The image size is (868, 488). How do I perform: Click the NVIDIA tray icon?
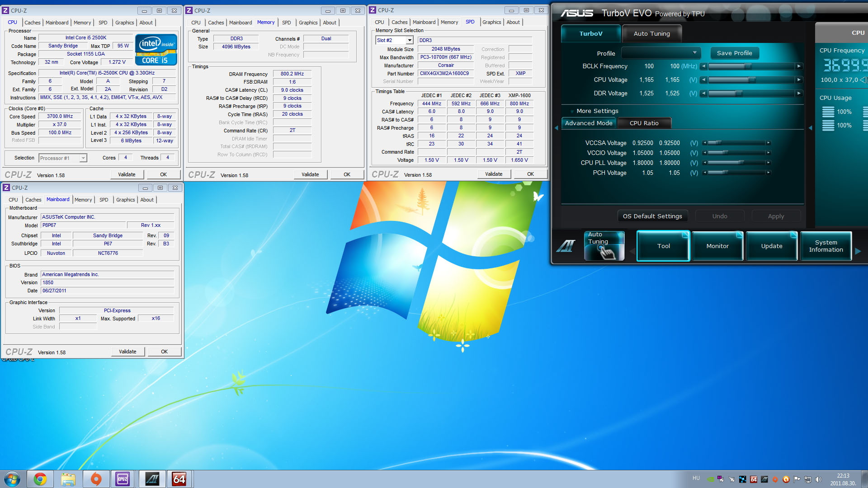[711, 479]
